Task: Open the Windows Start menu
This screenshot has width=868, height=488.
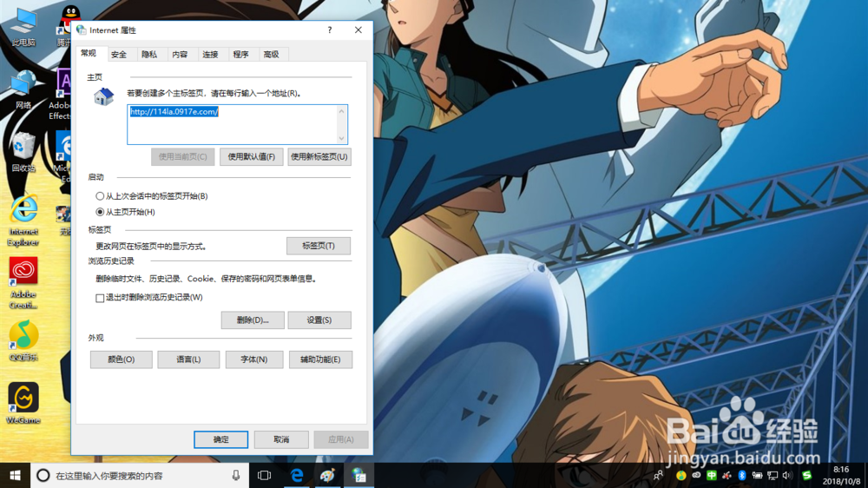Action: point(15,475)
